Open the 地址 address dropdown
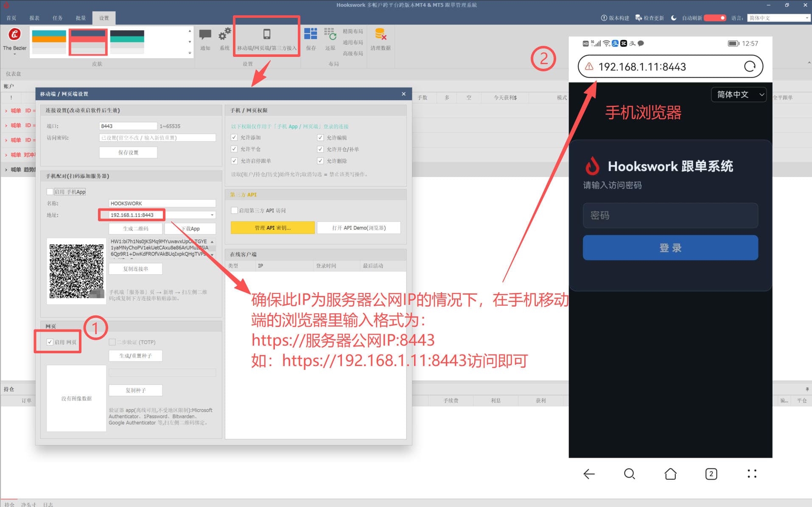This screenshot has height=507, width=812. coord(212,215)
